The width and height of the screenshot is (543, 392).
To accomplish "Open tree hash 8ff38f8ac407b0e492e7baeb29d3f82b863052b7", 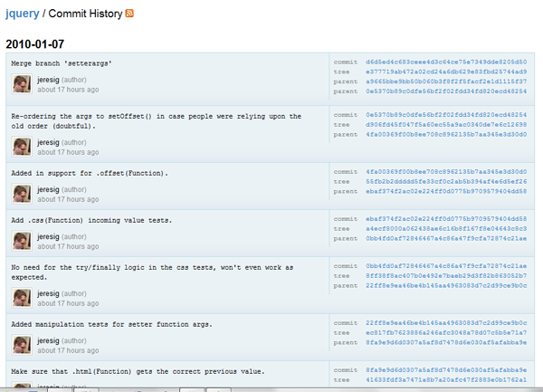I will [x=446, y=275].
